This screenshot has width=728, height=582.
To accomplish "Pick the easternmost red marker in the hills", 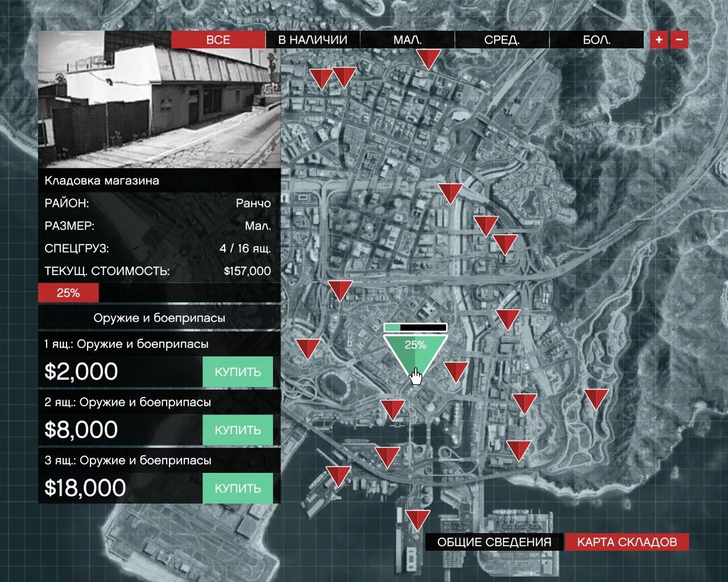I will click(596, 399).
